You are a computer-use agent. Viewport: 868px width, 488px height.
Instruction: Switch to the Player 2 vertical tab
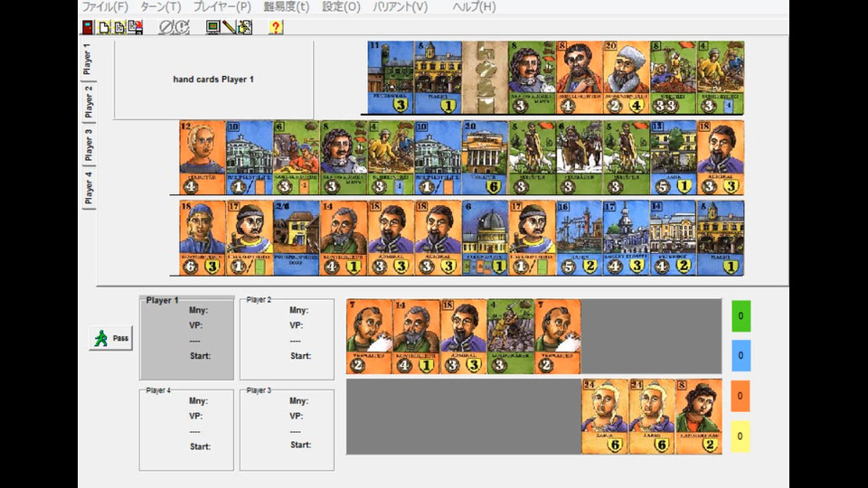point(88,102)
